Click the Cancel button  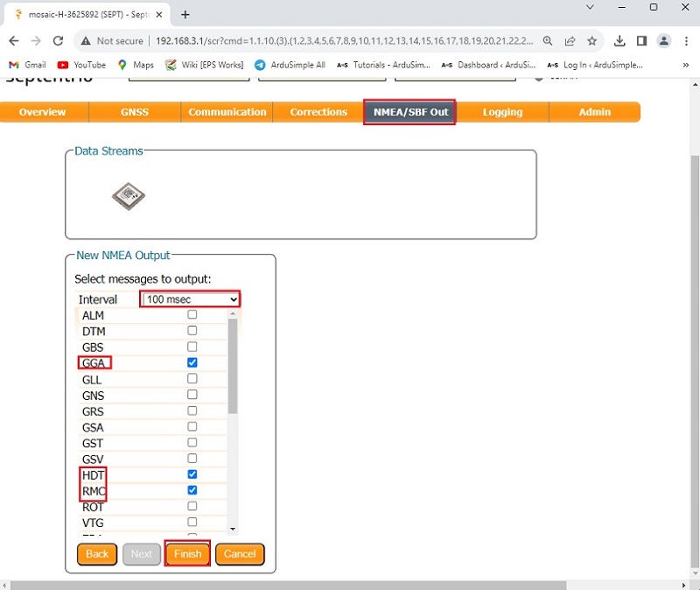(x=240, y=554)
